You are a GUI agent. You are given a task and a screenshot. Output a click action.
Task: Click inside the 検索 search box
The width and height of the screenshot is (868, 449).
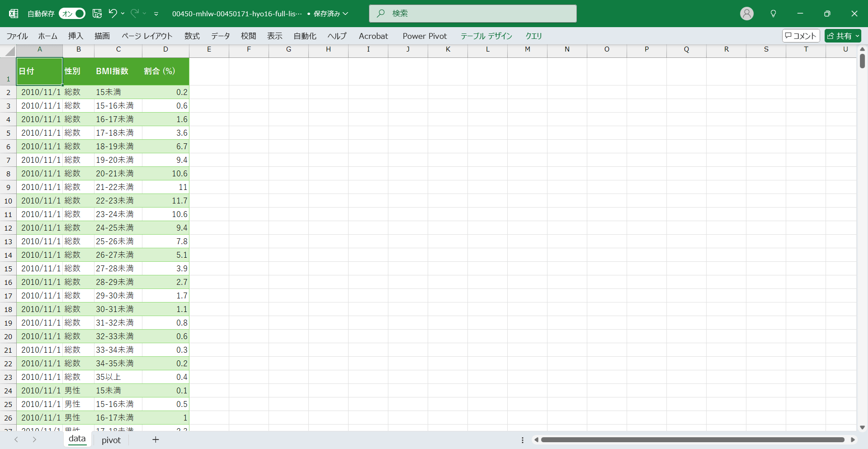pyautogui.click(x=472, y=14)
